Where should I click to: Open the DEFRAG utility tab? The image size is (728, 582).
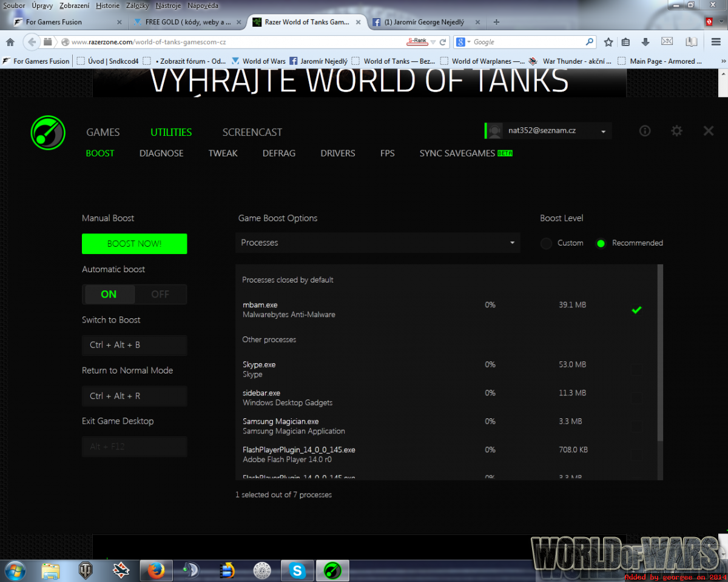[x=279, y=153]
